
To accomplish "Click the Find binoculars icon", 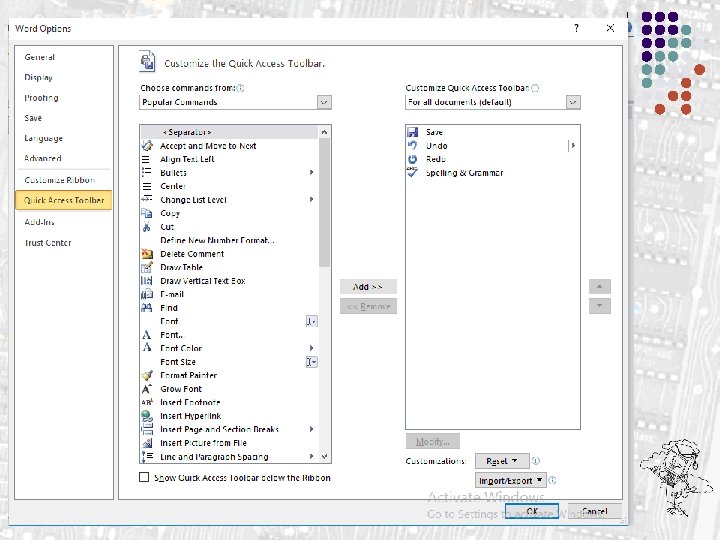I will (x=146, y=308).
